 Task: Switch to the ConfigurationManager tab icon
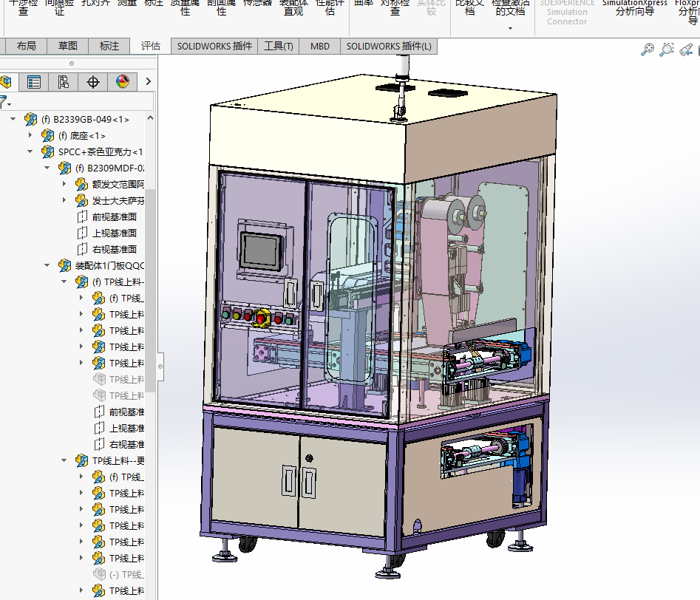pos(64,82)
